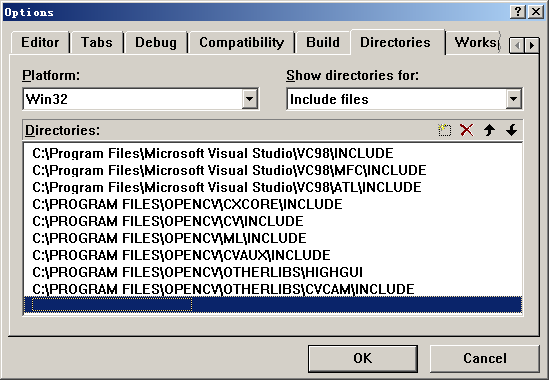
Task: Click the red X Delete directory icon
Action: 467,130
